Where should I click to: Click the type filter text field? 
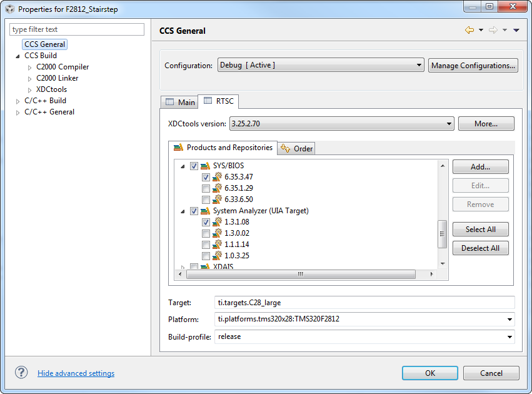click(77, 29)
